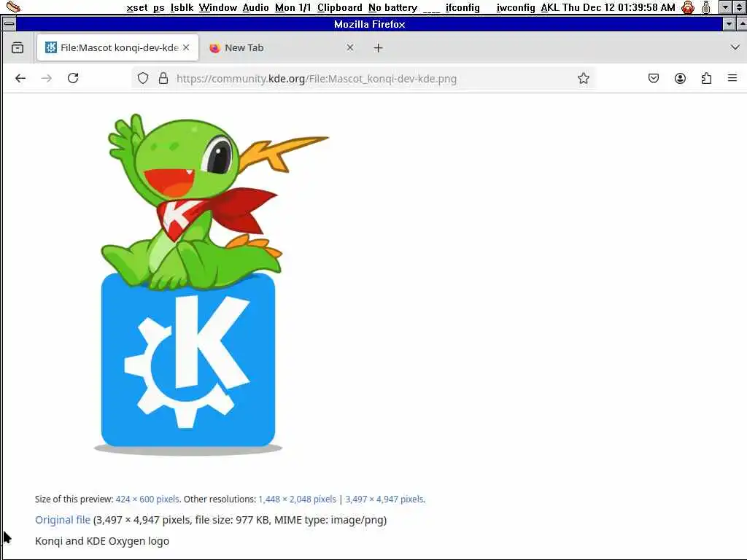
Task: Open the iwconfig panel item
Action: [516, 7]
